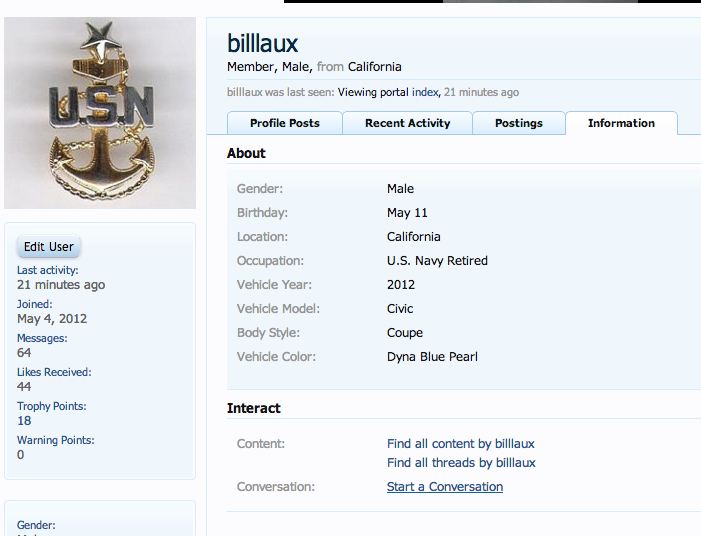Click the Likes Received label
Screen dimensions: 701x536
click(x=54, y=372)
